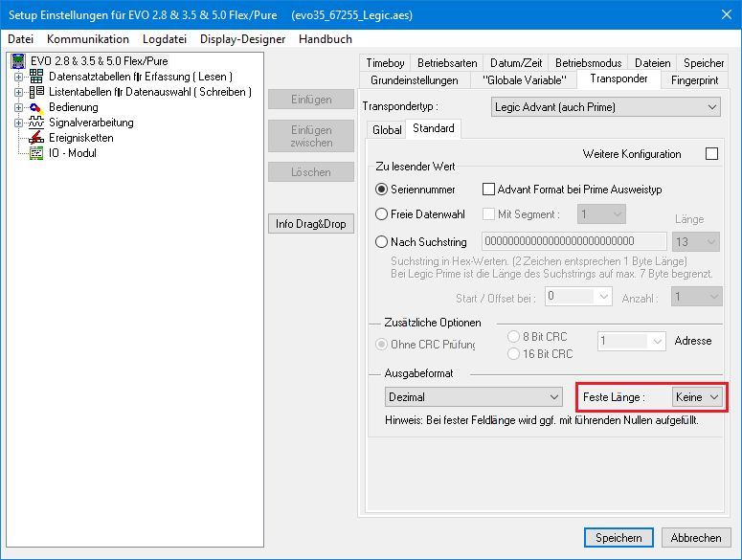Image resolution: width=742 pixels, height=560 pixels.
Task: Open the Feste Länge dropdown
Action: [x=698, y=397]
